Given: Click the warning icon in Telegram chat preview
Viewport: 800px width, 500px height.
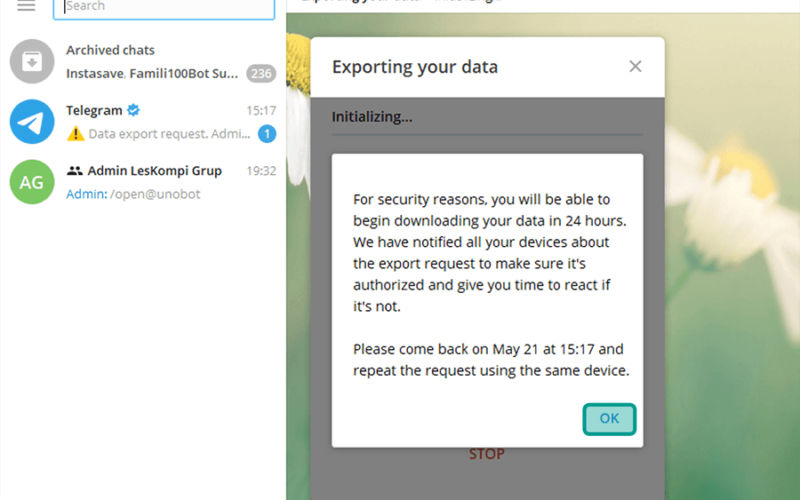Looking at the screenshot, I should point(76,134).
